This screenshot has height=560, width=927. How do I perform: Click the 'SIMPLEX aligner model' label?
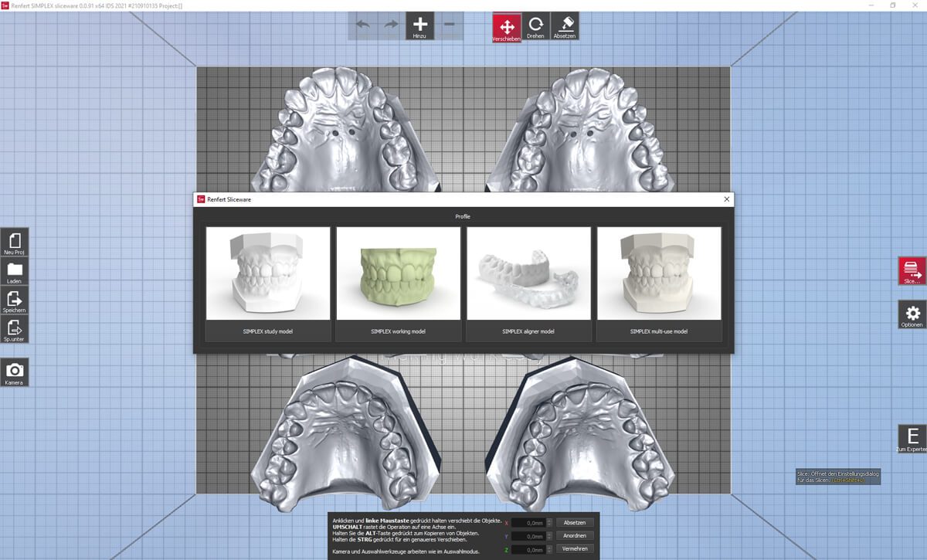529,331
